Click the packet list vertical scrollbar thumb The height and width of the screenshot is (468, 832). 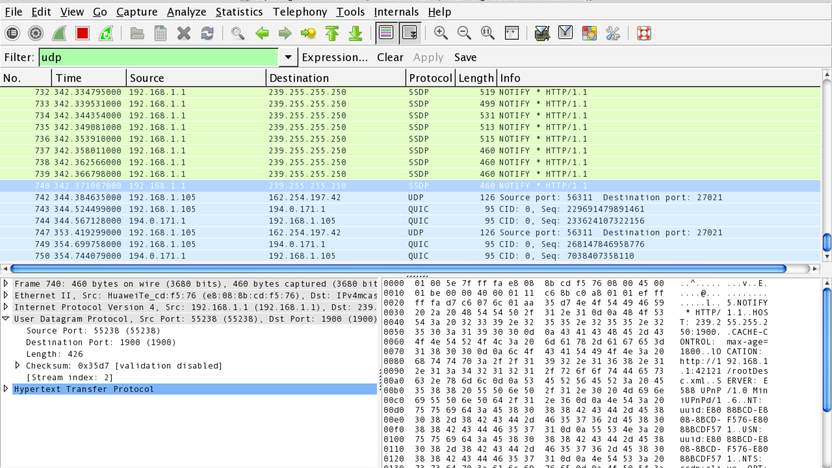[x=827, y=242]
